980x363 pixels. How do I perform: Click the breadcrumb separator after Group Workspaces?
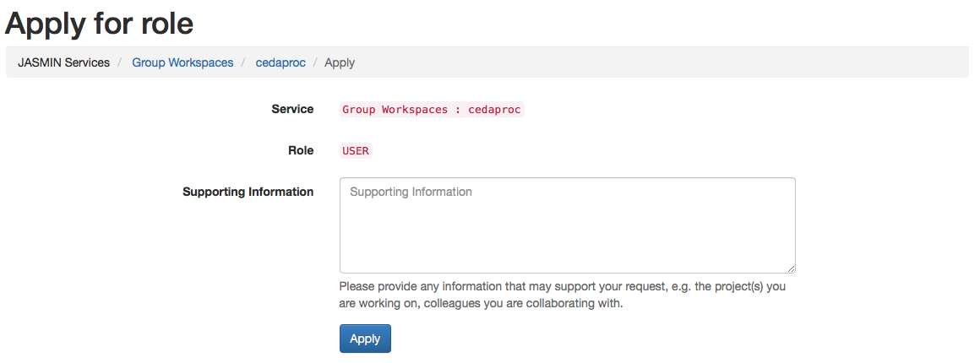[244, 62]
